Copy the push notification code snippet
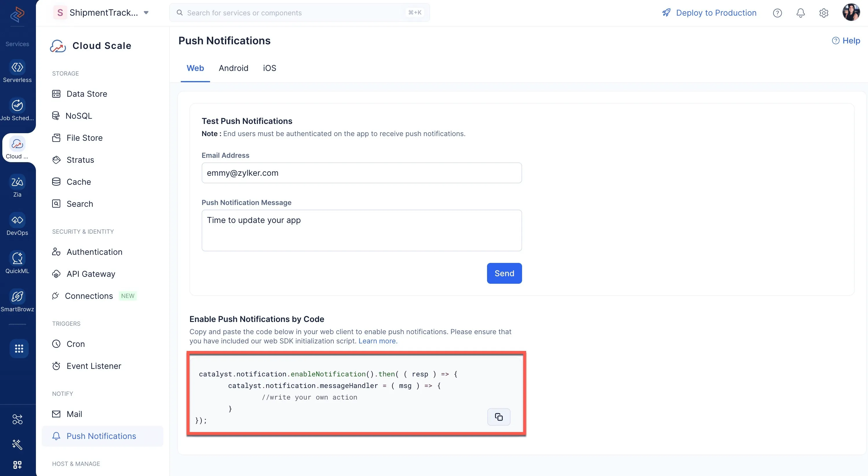The width and height of the screenshot is (868, 476). coord(498,417)
